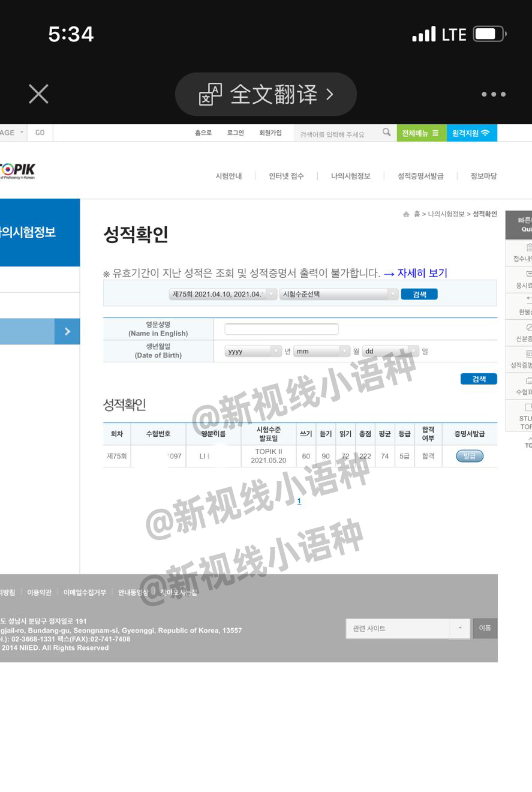Open the 인터넷 접수 navigation menu
Viewport: 532px width, 792px height.
(286, 176)
